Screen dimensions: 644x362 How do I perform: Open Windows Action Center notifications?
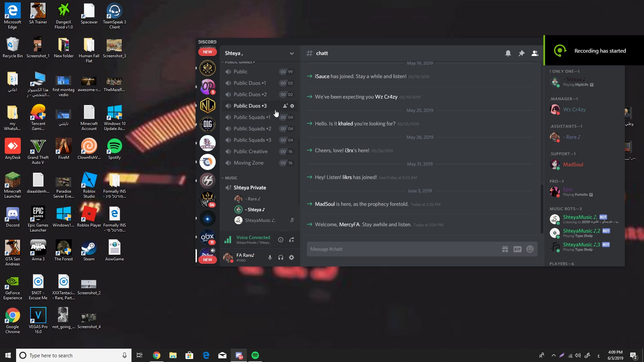point(633,356)
